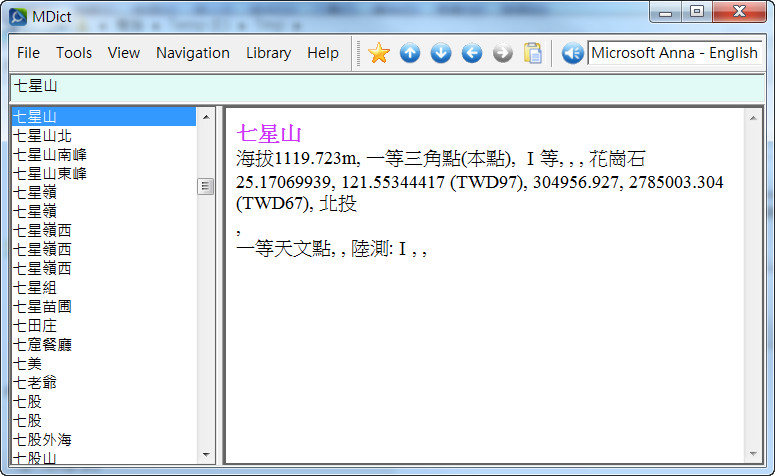Click the speaker pronounce icon

pos(573,53)
